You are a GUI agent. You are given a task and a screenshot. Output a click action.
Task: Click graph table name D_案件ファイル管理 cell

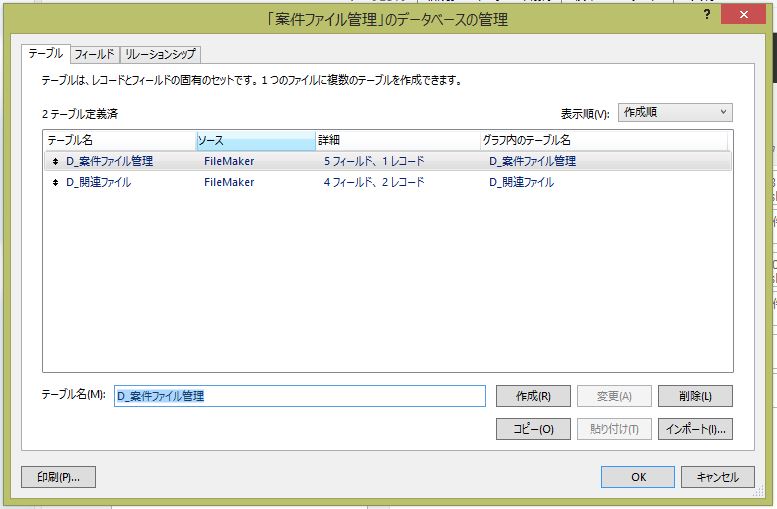(532, 161)
